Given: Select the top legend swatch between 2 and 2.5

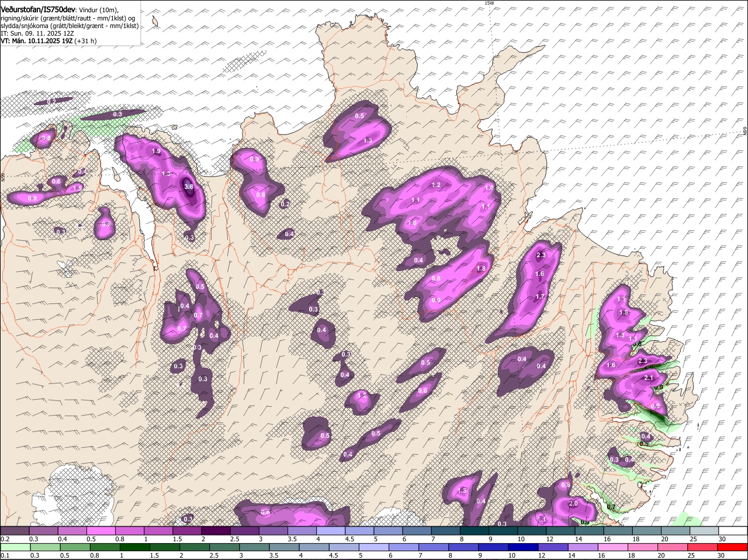Looking at the screenshot, I should pos(216,530).
